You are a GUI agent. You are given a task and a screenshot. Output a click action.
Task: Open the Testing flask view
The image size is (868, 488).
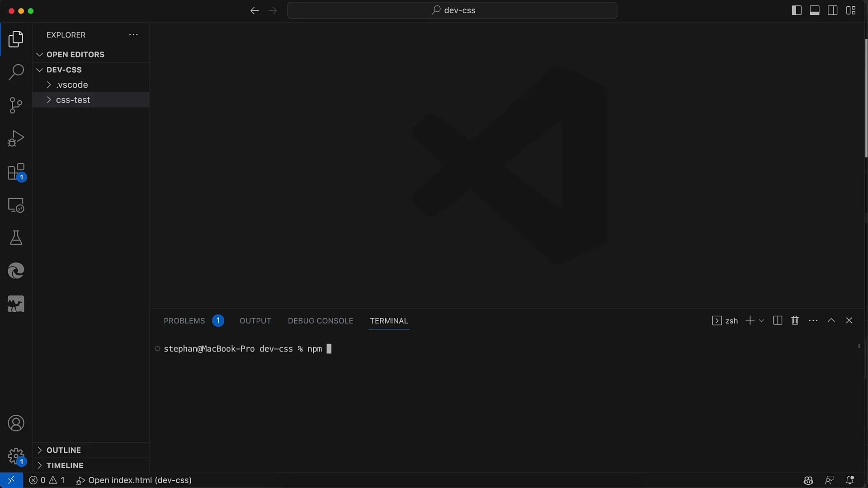16,238
